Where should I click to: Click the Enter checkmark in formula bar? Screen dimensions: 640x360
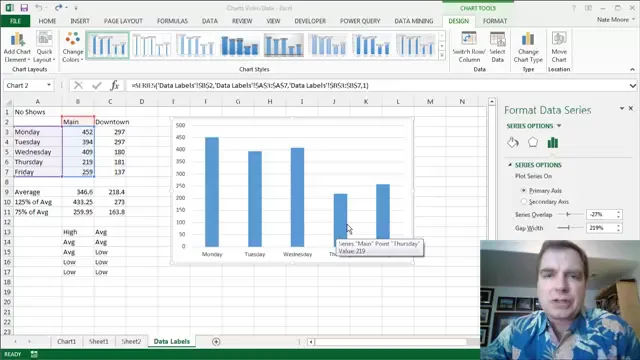click(97, 85)
